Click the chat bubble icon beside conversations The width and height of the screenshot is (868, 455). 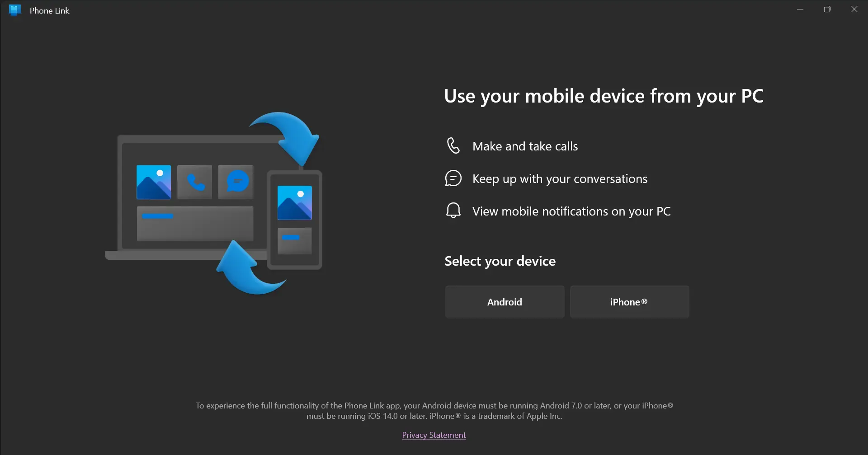pos(453,178)
